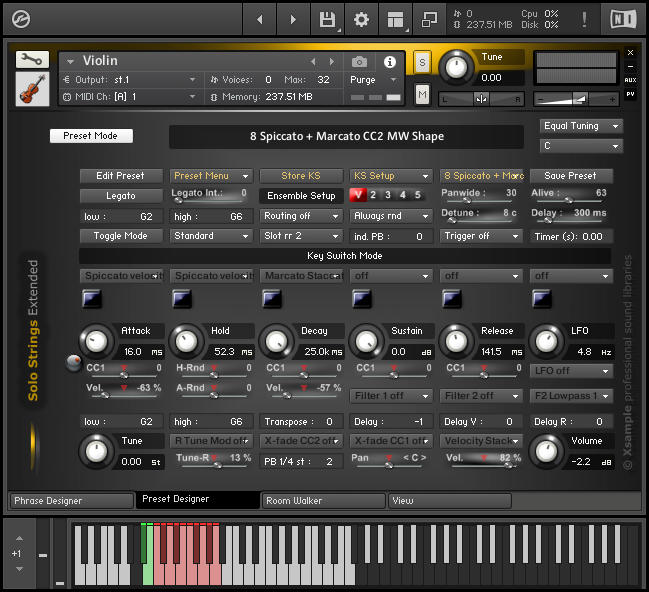Open the wrench edit instrument icon
This screenshot has width=649, height=592.
pyautogui.click(x=32, y=60)
